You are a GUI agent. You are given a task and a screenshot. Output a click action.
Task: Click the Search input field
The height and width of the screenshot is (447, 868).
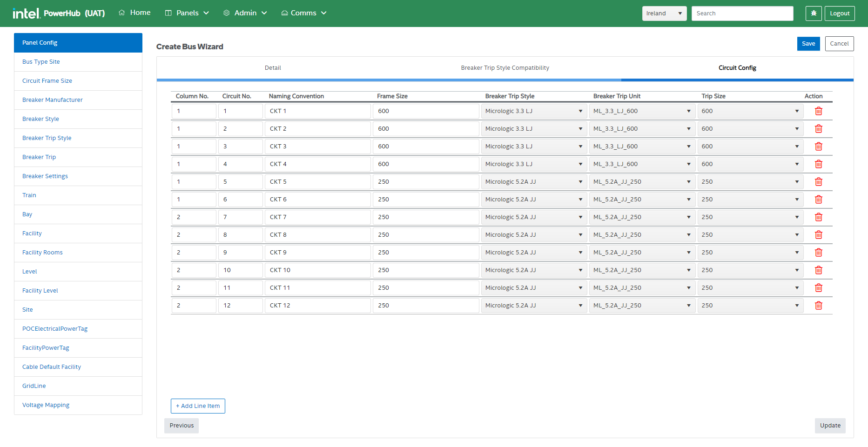tap(742, 13)
